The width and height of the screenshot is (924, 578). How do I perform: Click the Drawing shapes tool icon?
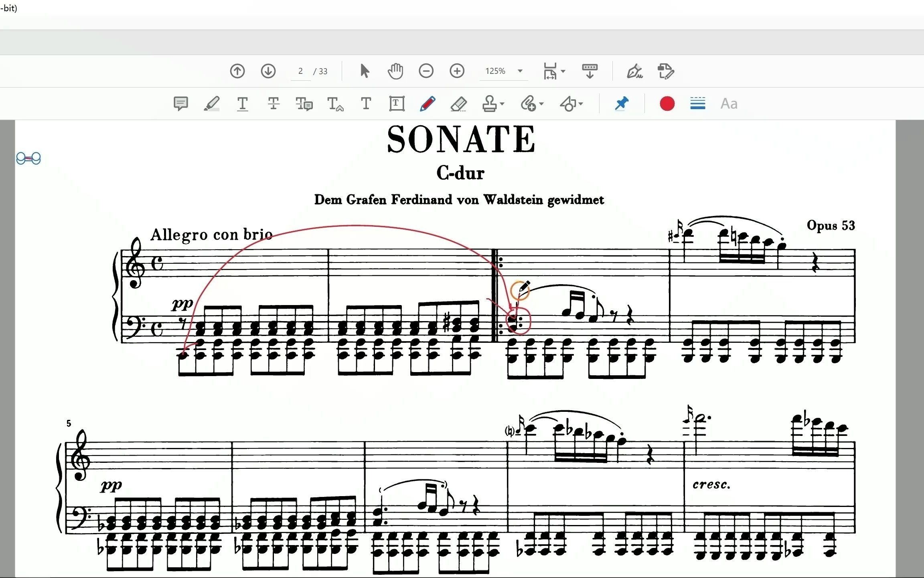pos(567,104)
